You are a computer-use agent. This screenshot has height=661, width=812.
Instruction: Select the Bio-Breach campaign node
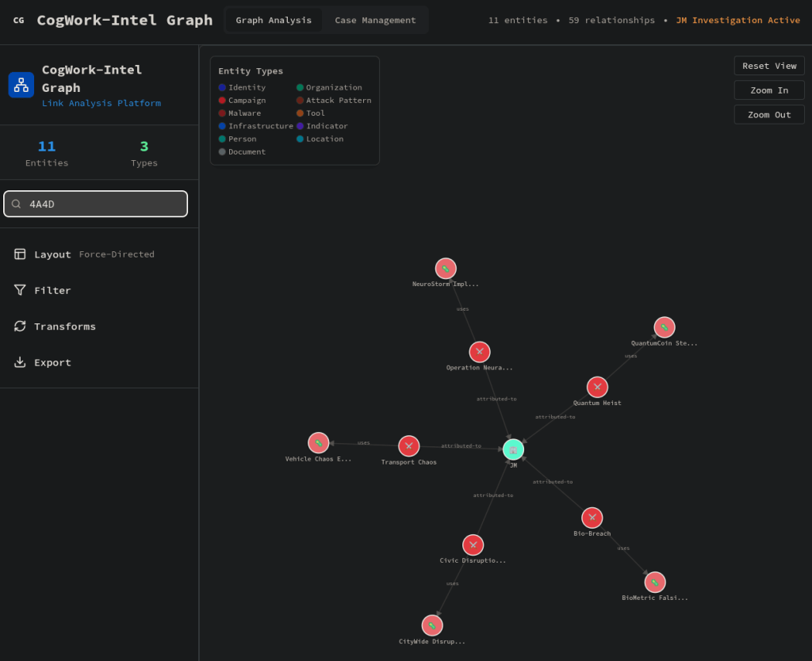(x=592, y=518)
